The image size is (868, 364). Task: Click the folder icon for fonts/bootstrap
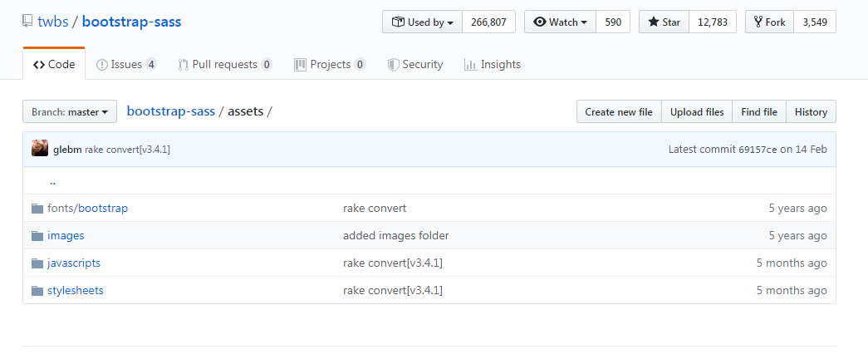pos(37,209)
